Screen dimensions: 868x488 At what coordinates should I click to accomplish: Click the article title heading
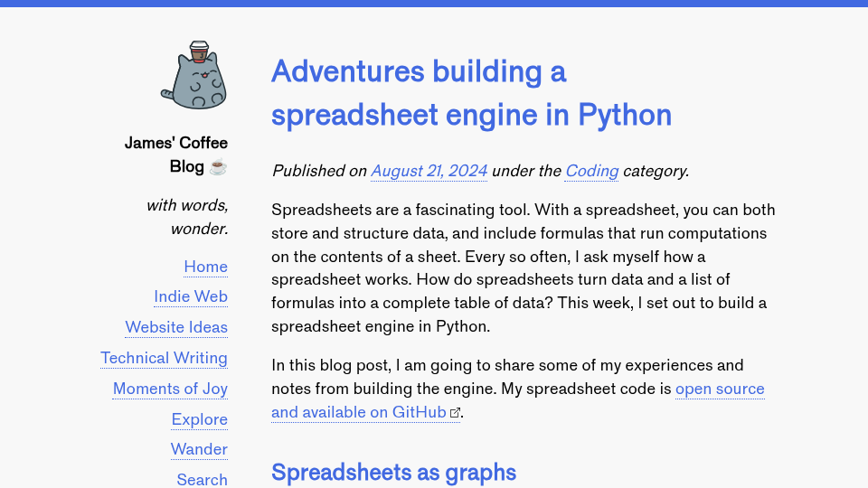[x=471, y=93]
